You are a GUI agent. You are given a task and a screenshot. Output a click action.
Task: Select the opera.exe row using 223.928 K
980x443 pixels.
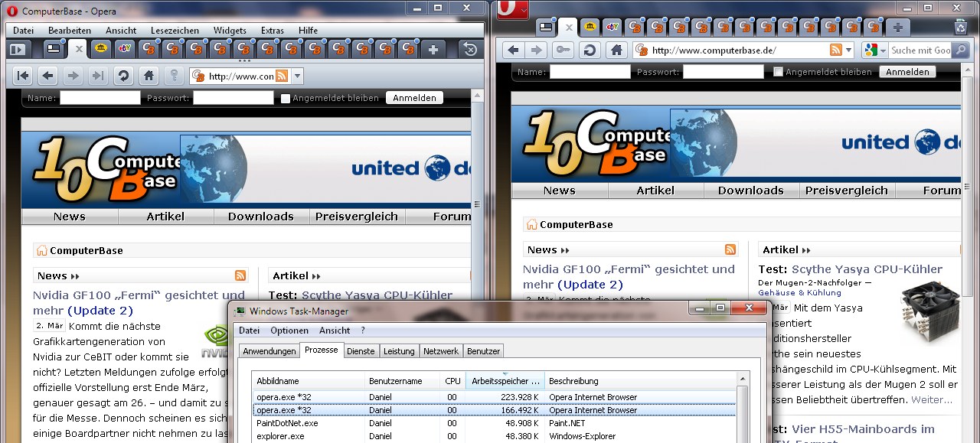tap(494, 397)
